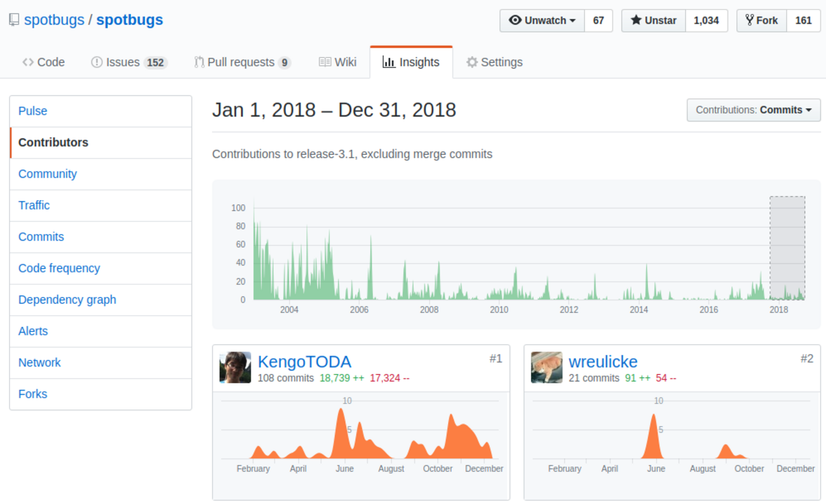Click the June peak in wreulicke's graph
826x504 pixels.
[x=653, y=435]
